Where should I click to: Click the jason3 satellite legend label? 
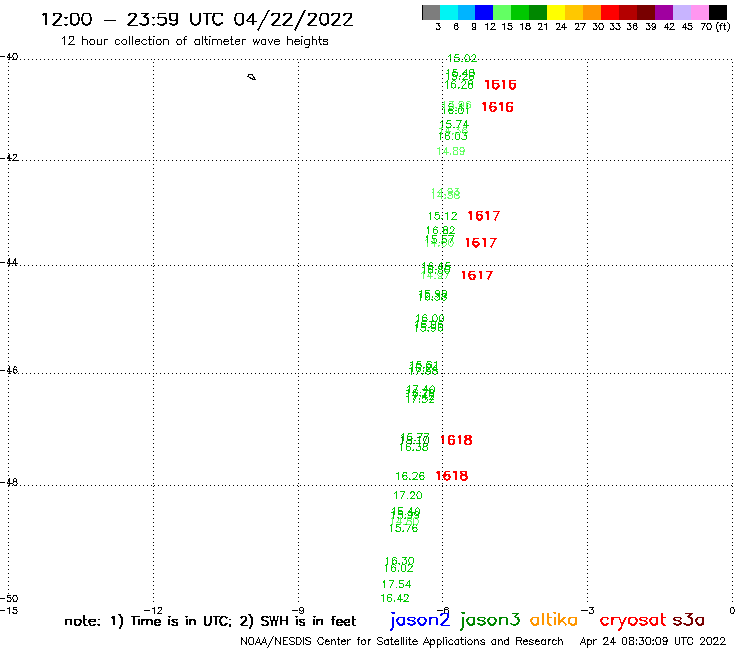tap(490, 620)
